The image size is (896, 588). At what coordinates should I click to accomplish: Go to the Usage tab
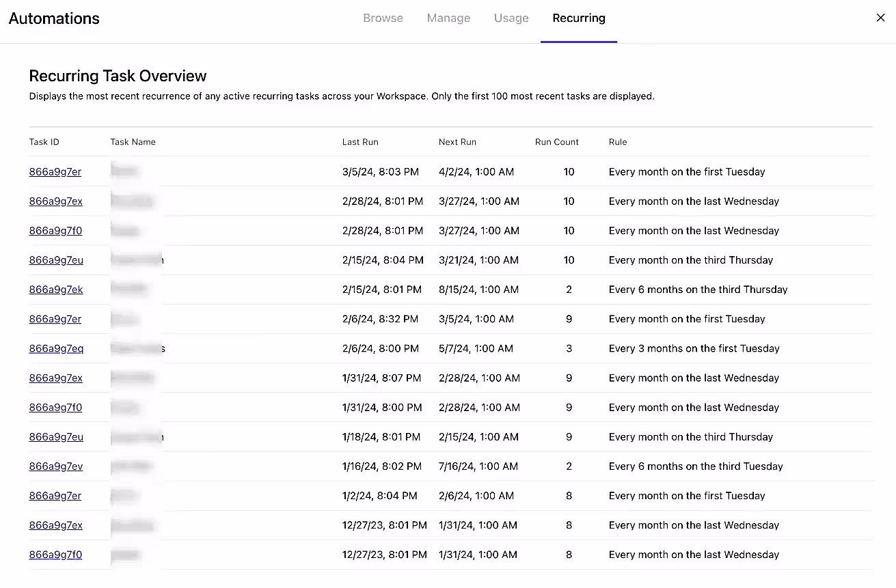[x=511, y=18]
